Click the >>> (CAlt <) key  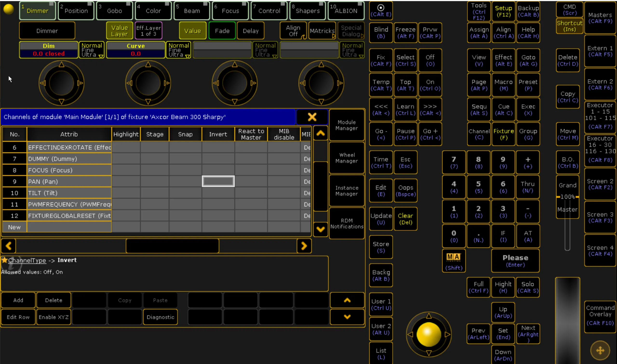coord(430,110)
